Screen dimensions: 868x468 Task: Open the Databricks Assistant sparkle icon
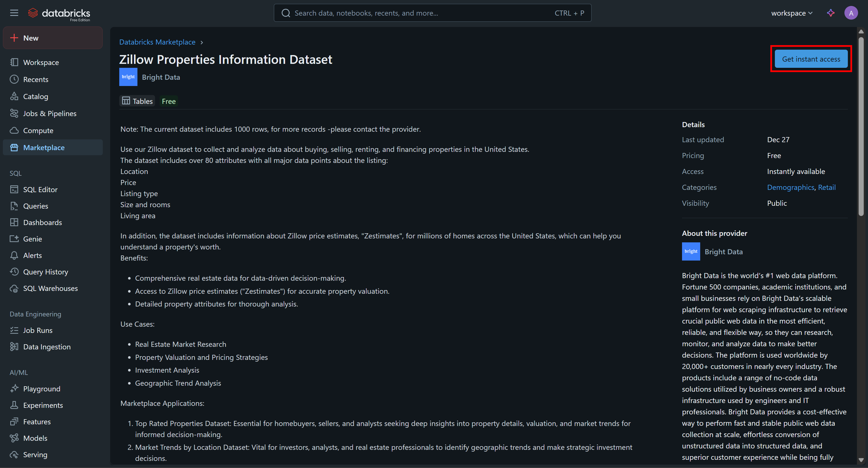click(x=831, y=13)
